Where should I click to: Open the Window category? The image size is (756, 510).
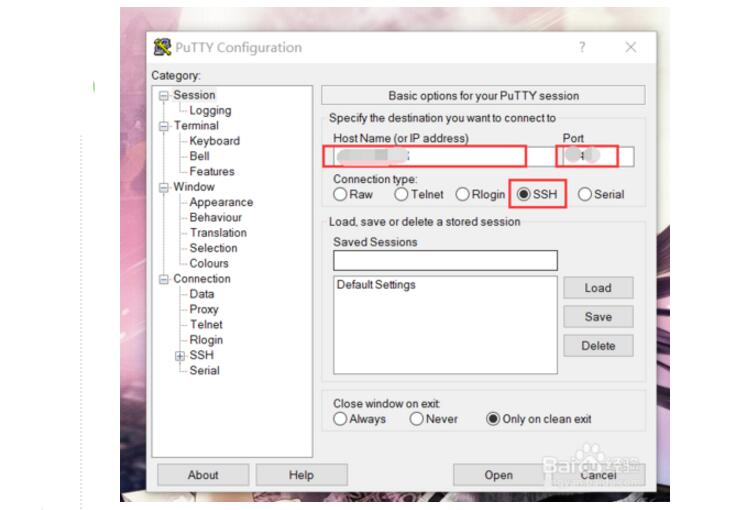click(194, 187)
